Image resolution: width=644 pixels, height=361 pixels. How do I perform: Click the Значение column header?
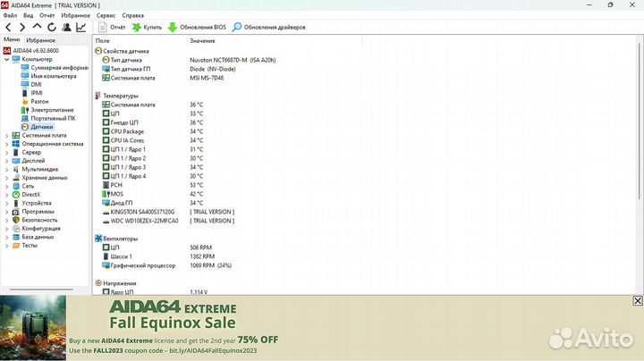(x=202, y=41)
